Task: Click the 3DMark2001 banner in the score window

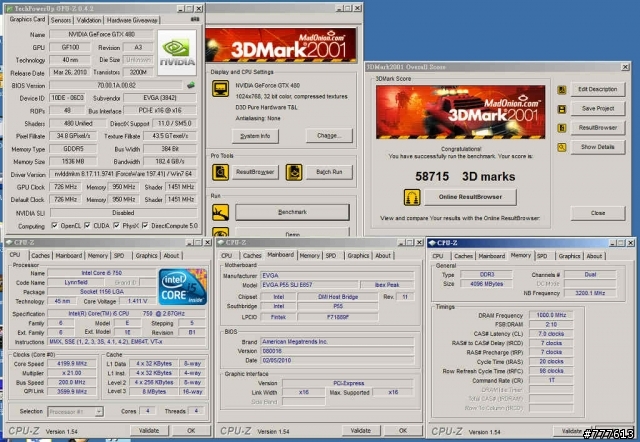Action: (460, 112)
